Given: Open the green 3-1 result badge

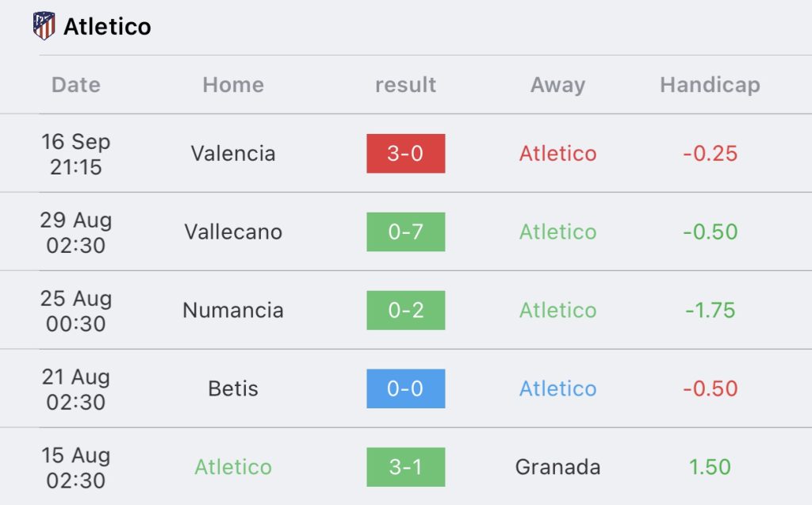Looking at the screenshot, I should click(405, 467).
